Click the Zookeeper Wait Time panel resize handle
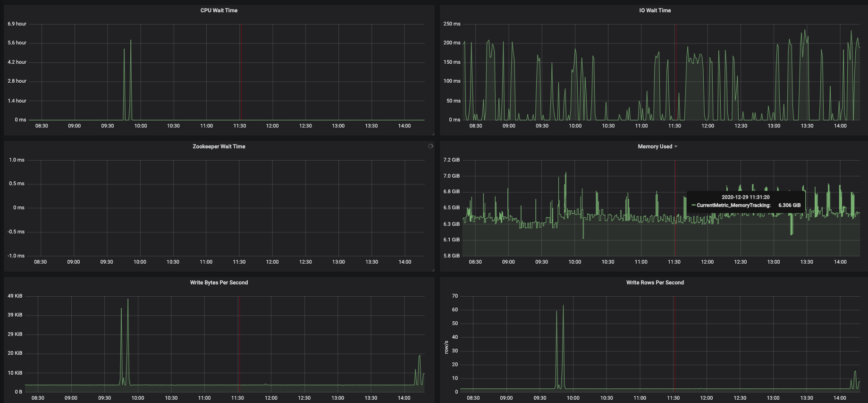 point(432,270)
